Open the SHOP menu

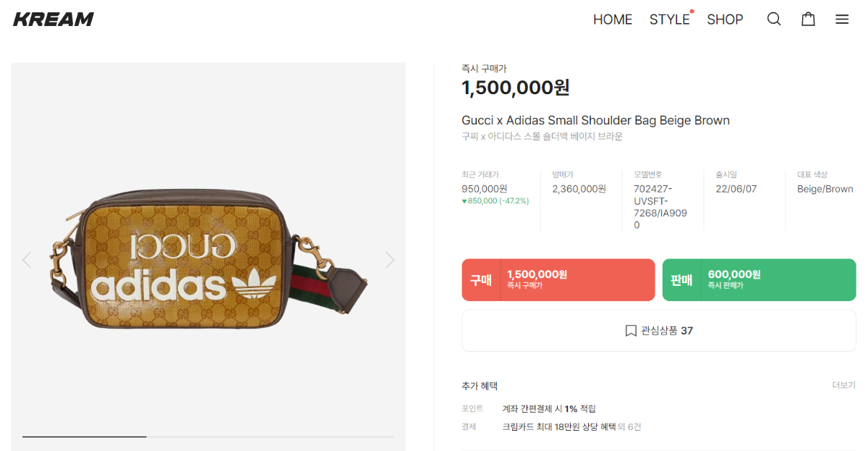click(725, 20)
